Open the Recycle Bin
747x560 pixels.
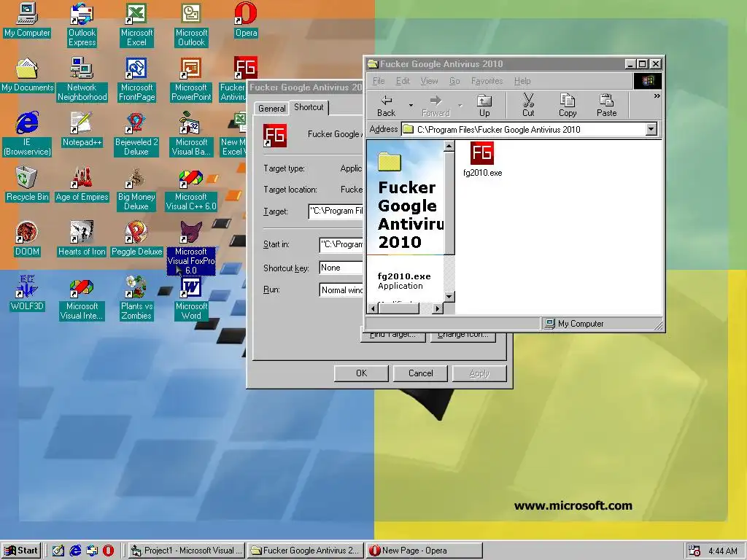pyautogui.click(x=27, y=184)
